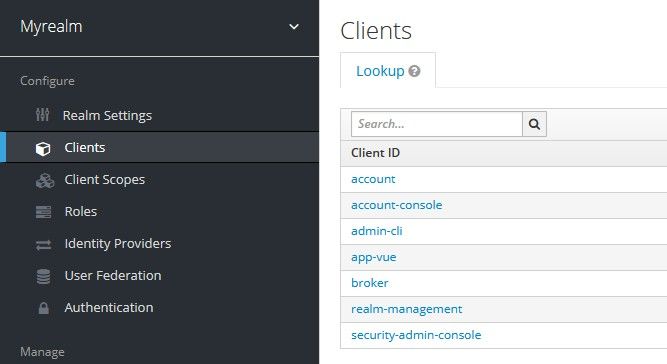667x364 pixels.
Task: Click the Configure section label
Action: pos(47,81)
